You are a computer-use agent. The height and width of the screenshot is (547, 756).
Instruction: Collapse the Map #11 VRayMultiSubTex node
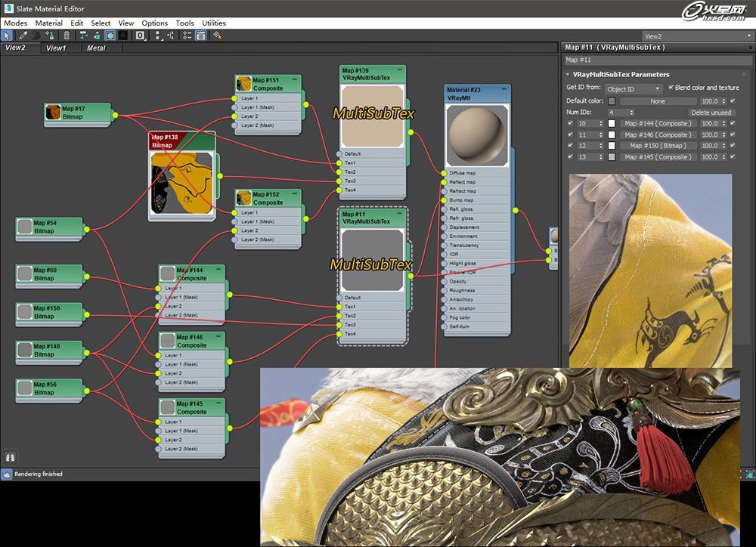click(399, 214)
